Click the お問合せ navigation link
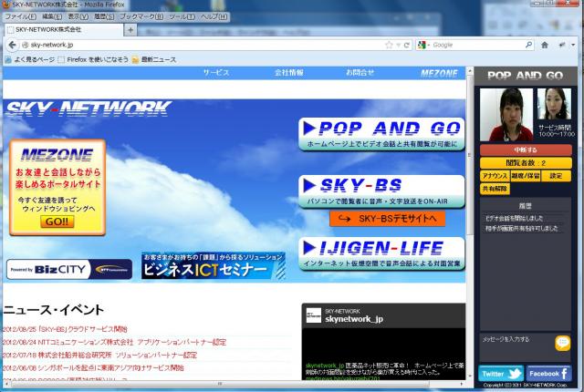584x392 pixels. coord(360,73)
